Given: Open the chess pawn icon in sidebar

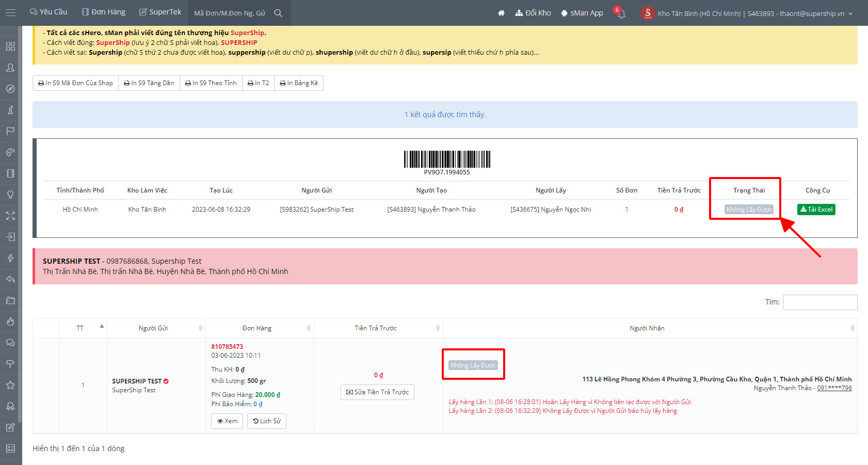Looking at the screenshot, I should click(x=10, y=110).
